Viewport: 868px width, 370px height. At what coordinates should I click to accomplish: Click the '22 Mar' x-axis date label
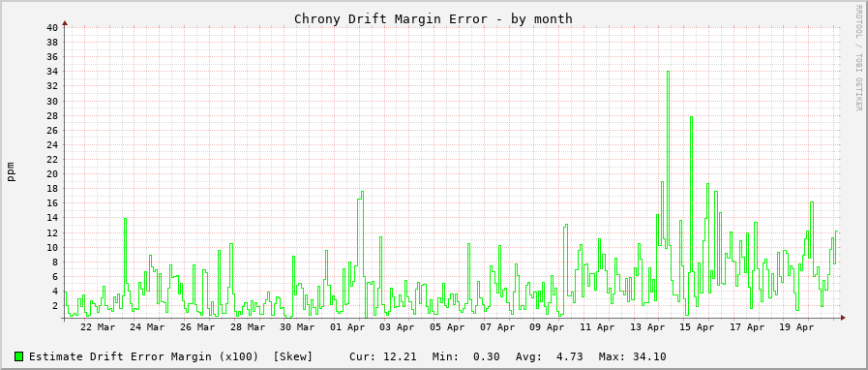point(98,327)
